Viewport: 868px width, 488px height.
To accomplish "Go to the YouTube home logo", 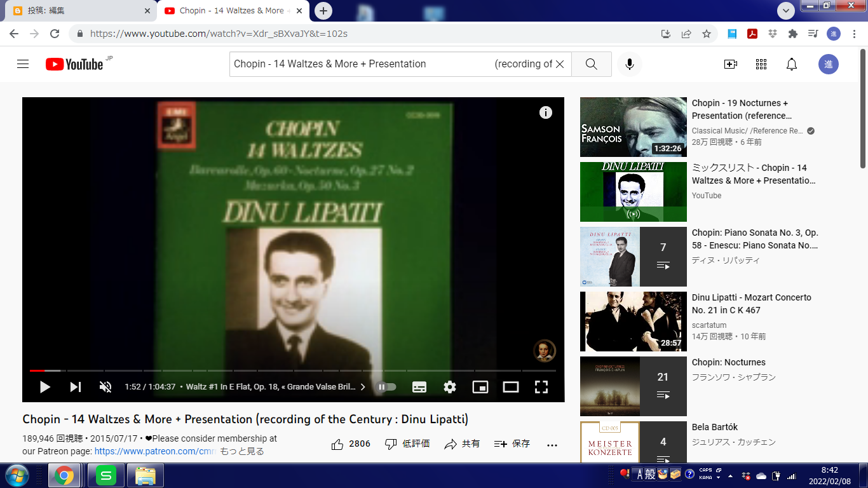I will [x=74, y=64].
